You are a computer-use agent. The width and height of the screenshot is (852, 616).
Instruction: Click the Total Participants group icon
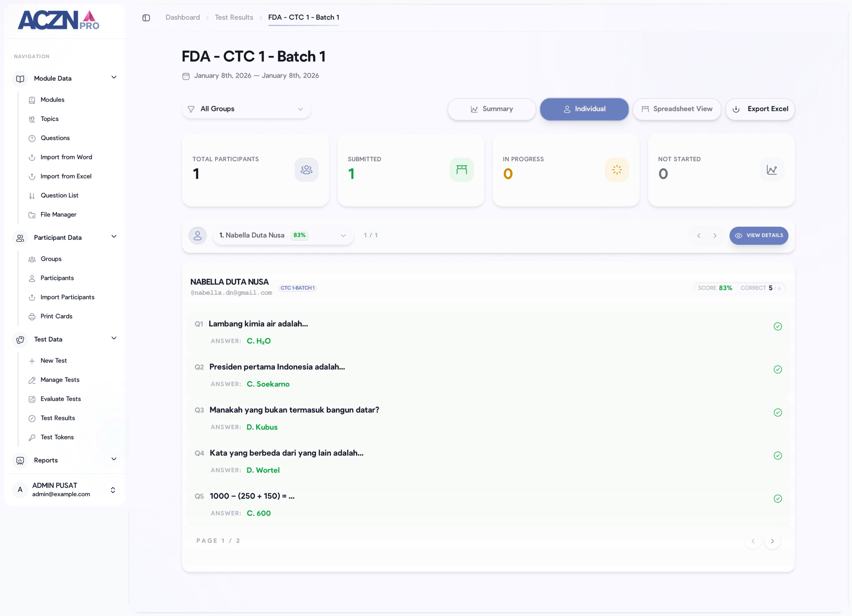pos(306,170)
